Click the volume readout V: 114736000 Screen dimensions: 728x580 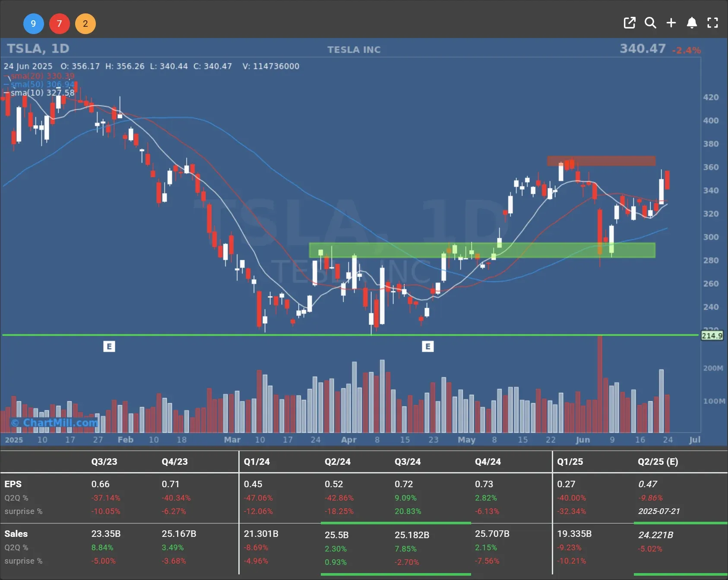click(x=271, y=66)
